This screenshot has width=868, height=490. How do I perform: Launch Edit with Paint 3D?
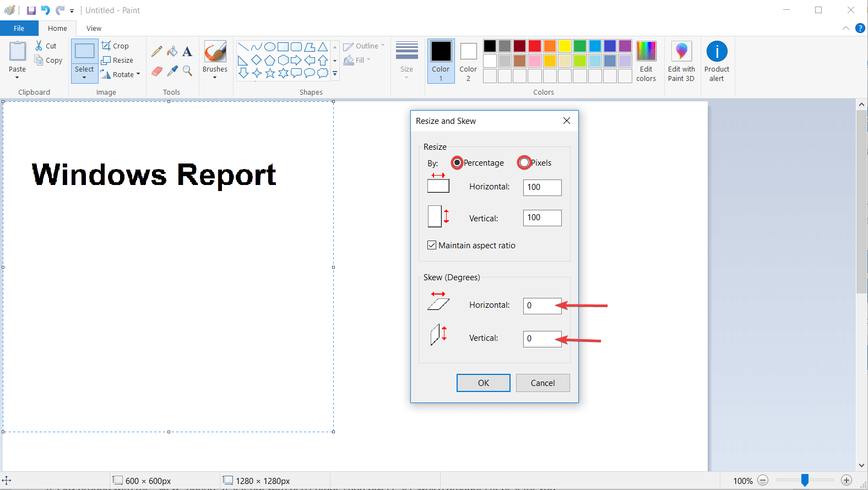point(681,61)
